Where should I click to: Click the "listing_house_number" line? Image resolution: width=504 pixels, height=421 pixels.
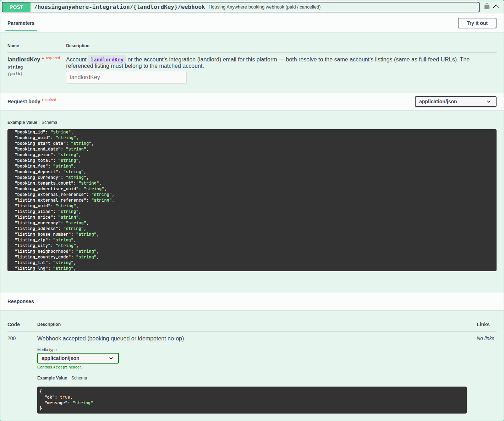click(57, 234)
